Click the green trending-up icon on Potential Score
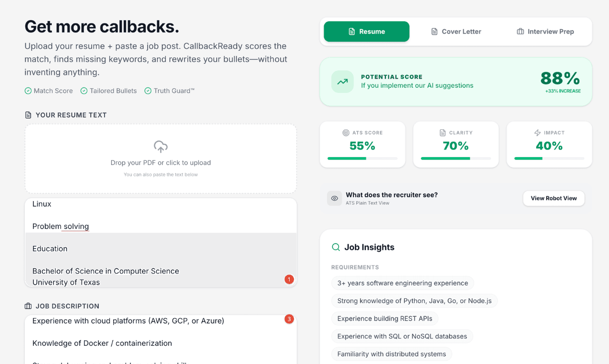 click(x=342, y=81)
